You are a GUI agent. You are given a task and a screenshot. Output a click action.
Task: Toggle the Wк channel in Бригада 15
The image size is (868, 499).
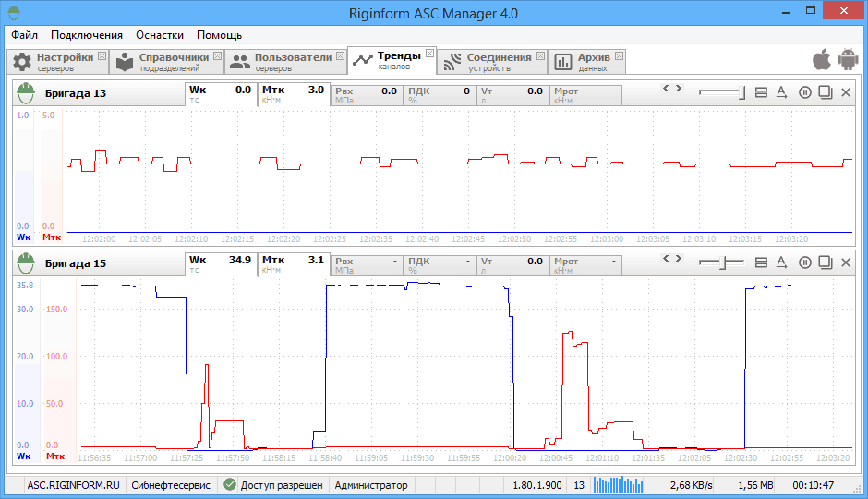click(220, 264)
